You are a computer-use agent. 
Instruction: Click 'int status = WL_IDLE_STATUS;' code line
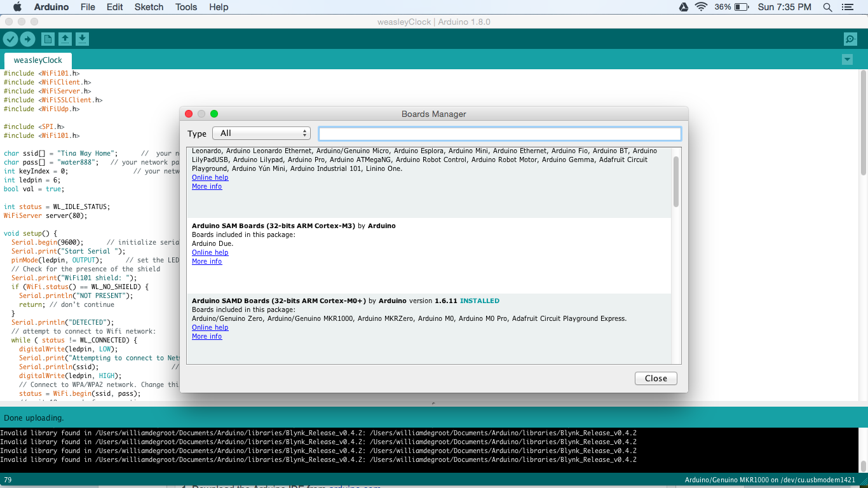(57, 207)
